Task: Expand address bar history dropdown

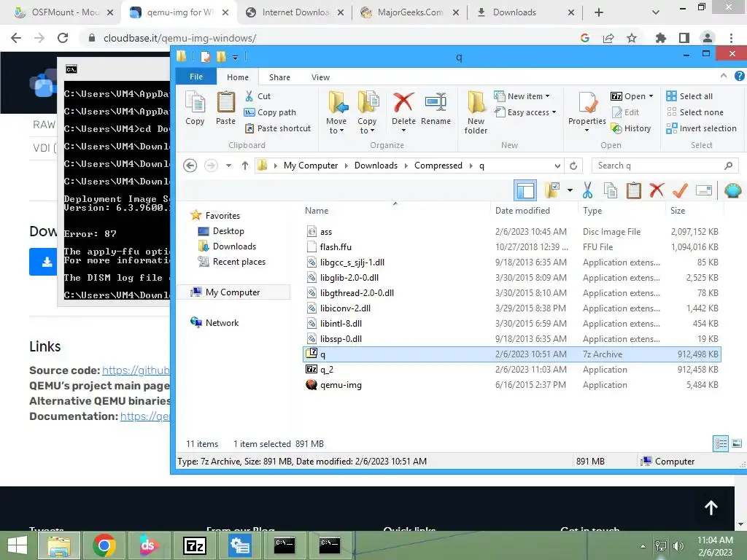Action: pyautogui.click(x=557, y=166)
